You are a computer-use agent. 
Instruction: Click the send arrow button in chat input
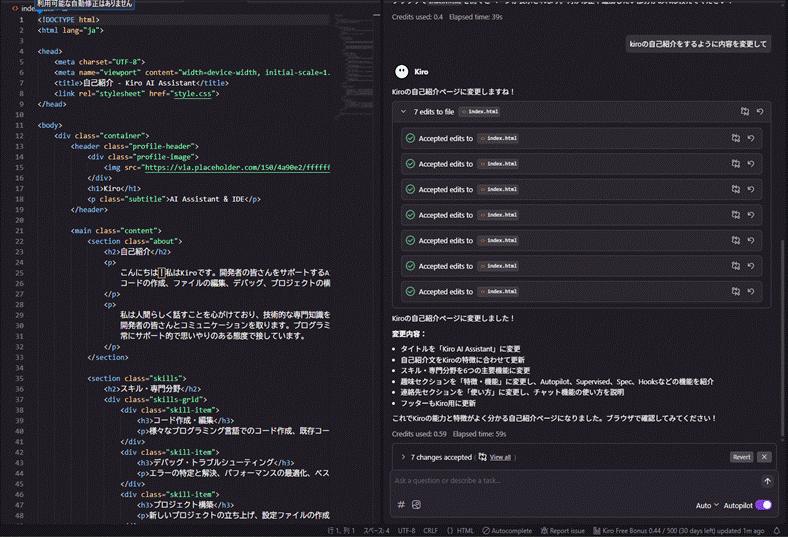767,481
